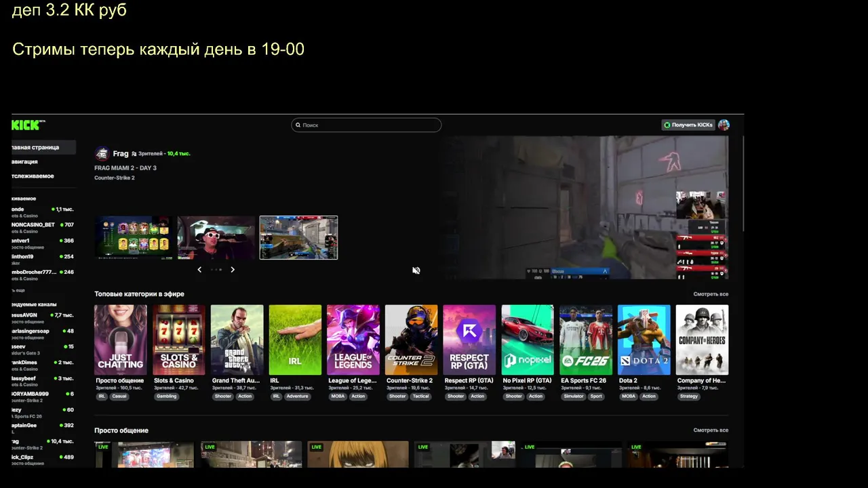Viewport: 868px width, 488px height.
Task: Open Counter-Strike 2 category cover
Action: [412, 340]
